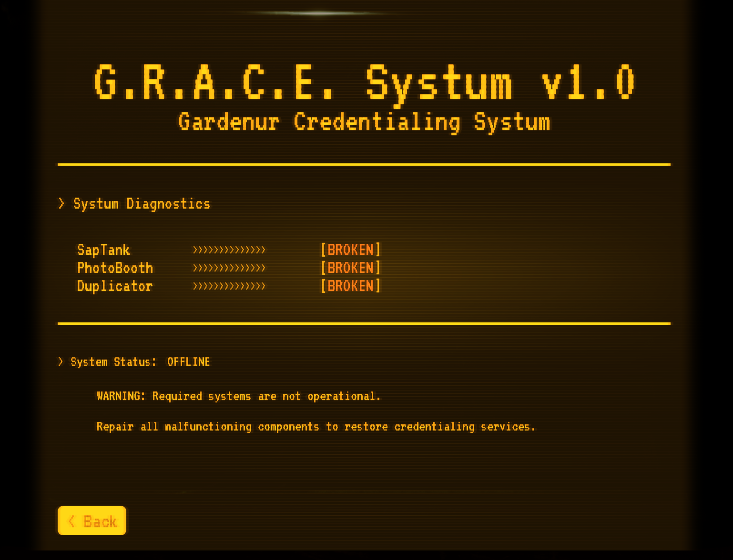Screen dimensions: 733x560
Task: Click the repair malfunctioning components message
Action: point(316,427)
